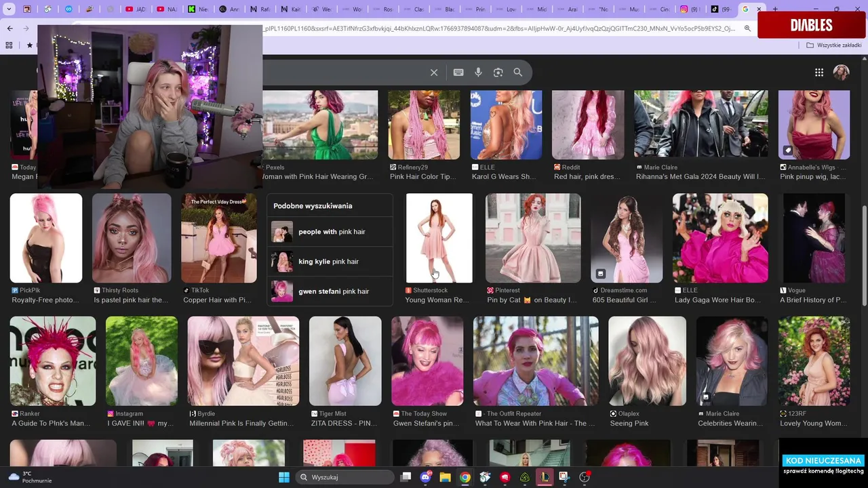Open the Reddit red hair pink dress thumbnail
The image size is (868, 488).
588,125
